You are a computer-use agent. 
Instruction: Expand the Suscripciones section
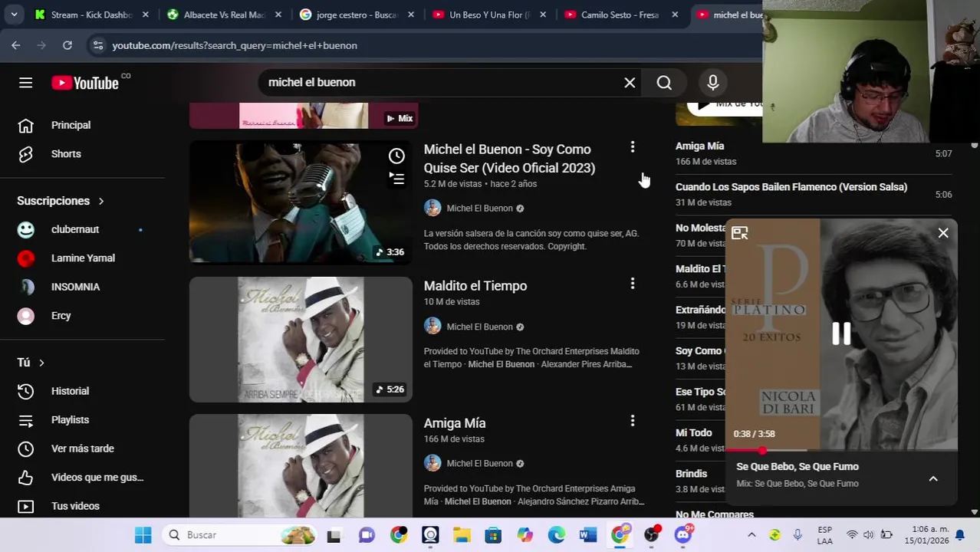point(61,201)
